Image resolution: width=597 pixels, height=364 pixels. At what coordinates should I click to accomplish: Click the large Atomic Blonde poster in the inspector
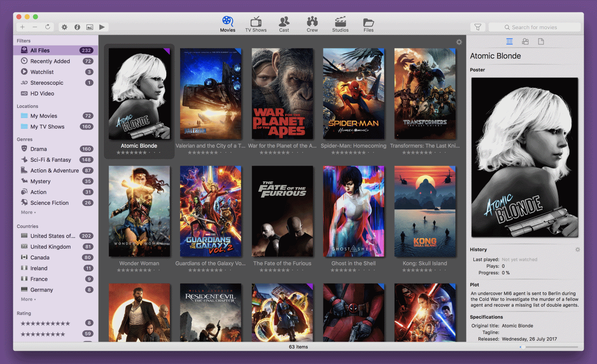(x=524, y=157)
